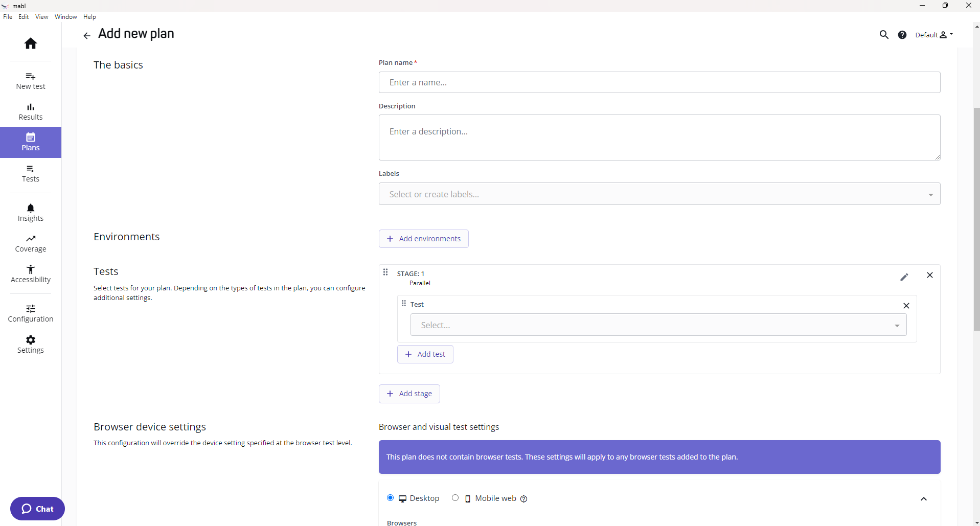Open the Insights panel

click(x=30, y=212)
